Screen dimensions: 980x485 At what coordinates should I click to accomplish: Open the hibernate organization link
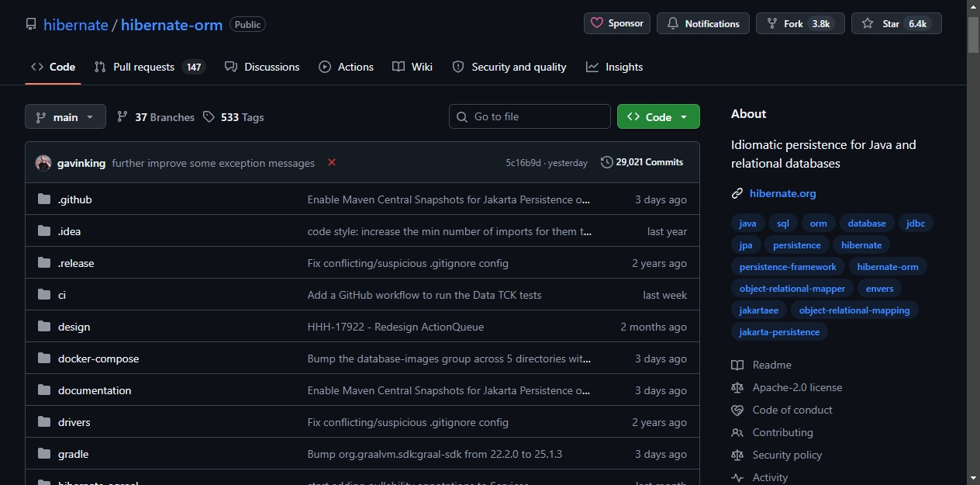coord(76,25)
